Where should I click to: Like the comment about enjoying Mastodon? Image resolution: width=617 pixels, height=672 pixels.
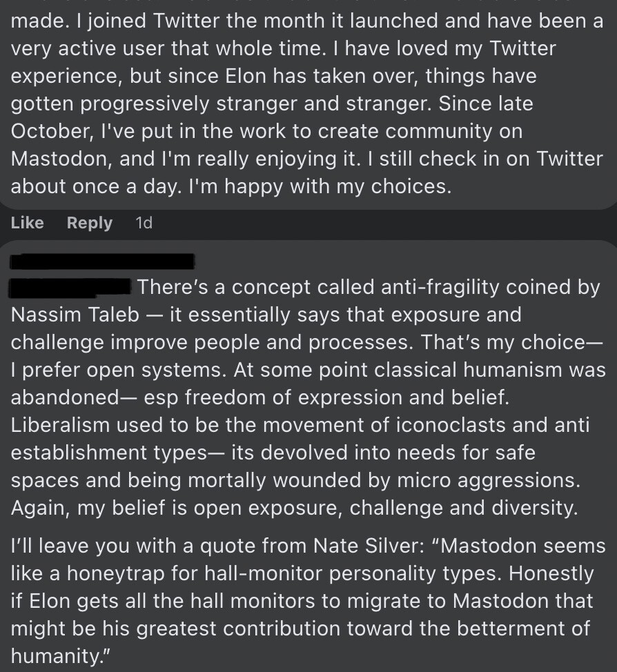click(28, 223)
